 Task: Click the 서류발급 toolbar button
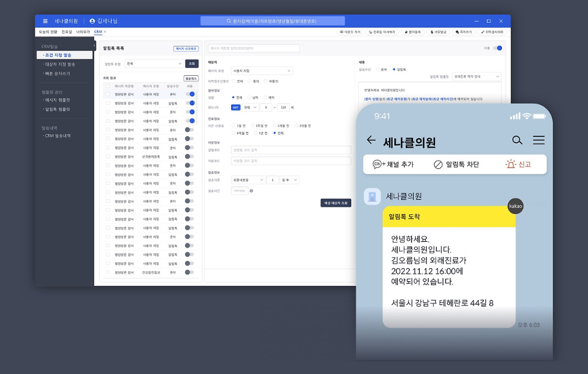coord(438,32)
